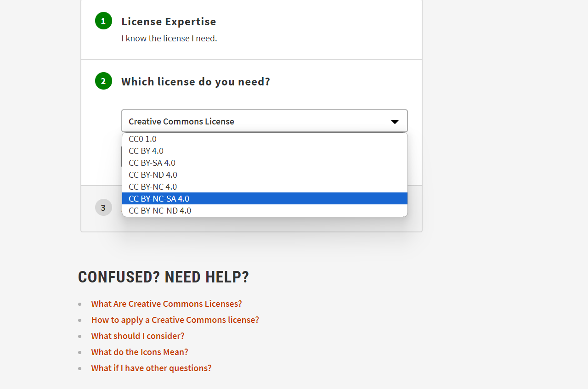Click "What if I have other questions?"
The width and height of the screenshot is (588, 389).
click(x=151, y=368)
